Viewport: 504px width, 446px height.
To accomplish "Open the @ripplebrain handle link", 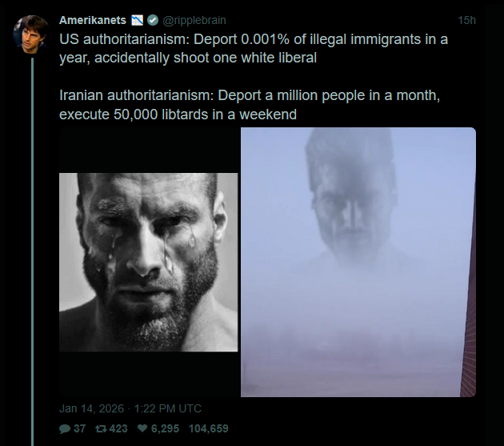I will pyautogui.click(x=194, y=20).
